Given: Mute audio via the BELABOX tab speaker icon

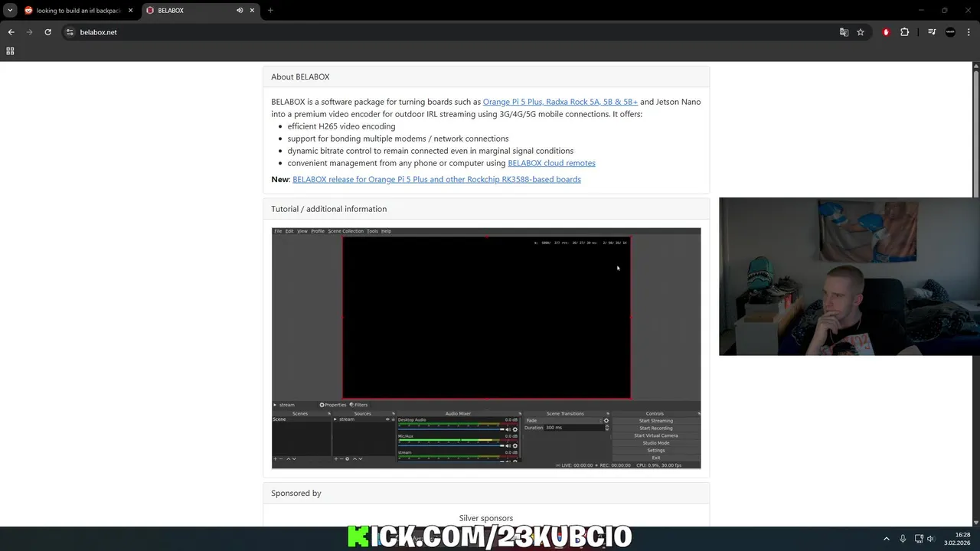Looking at the screenshot, I should (x=240, y=11).
